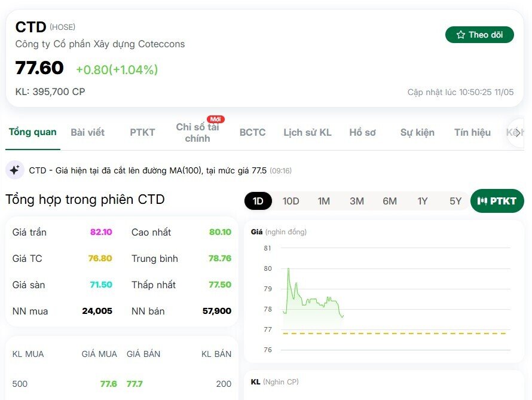This screenshot has width=532, height=400.
Task: Click the Mới badge on financial index tab
Action: click(x=215, y=119)
